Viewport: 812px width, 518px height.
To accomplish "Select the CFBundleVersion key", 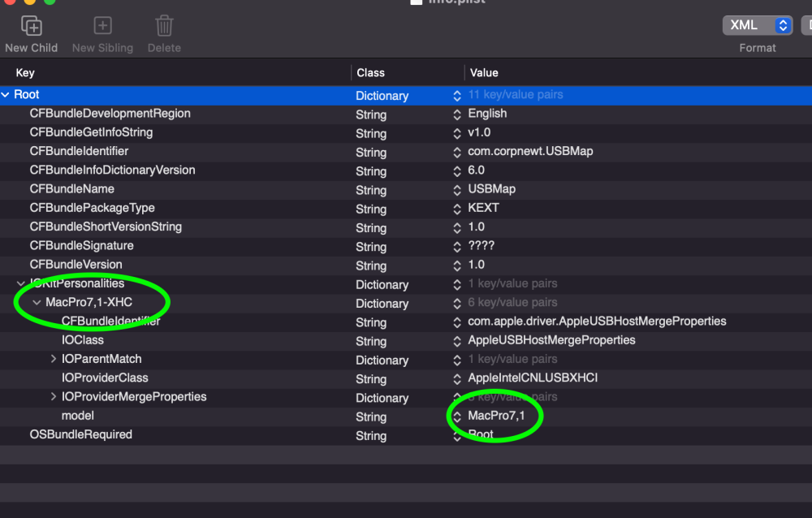I will [x=76, y=264].
